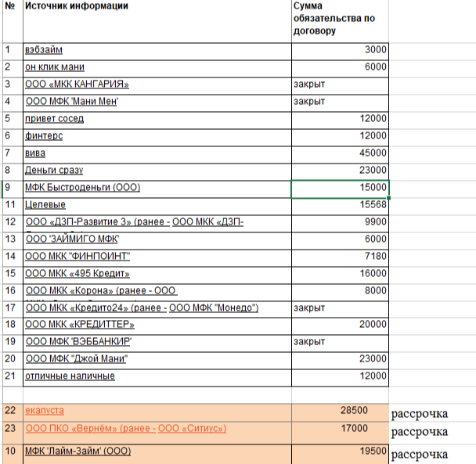Screen dimensions: 476x464
Task: Open the ООО МКК "ФИНПОИНТ" link
Action: coord(78,257)
